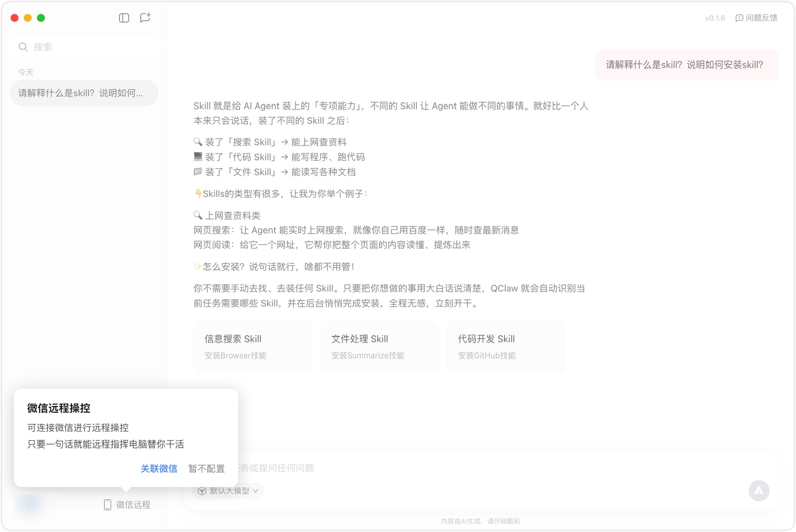Click the model cube icon

point(202,491)
